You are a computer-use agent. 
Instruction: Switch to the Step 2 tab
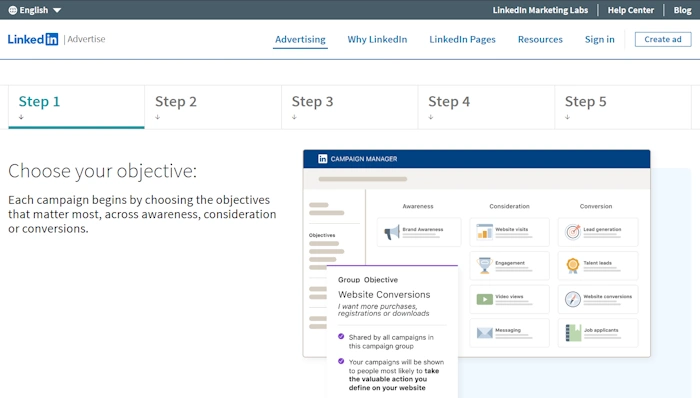(213, 107)
